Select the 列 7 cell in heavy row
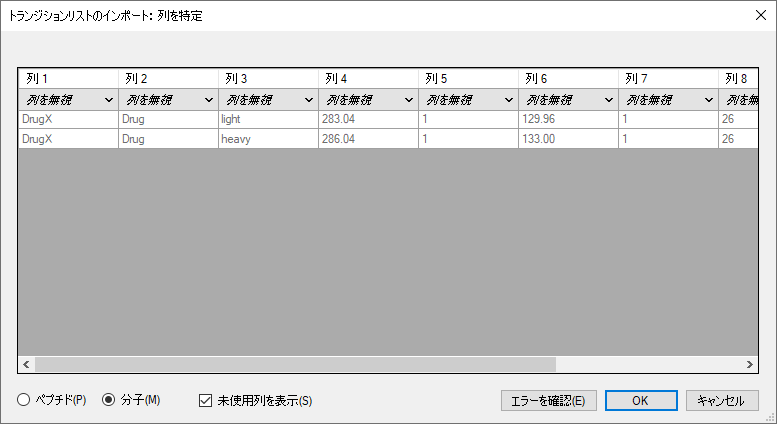Viewport: 777px width, 424px height. [668, 139]
